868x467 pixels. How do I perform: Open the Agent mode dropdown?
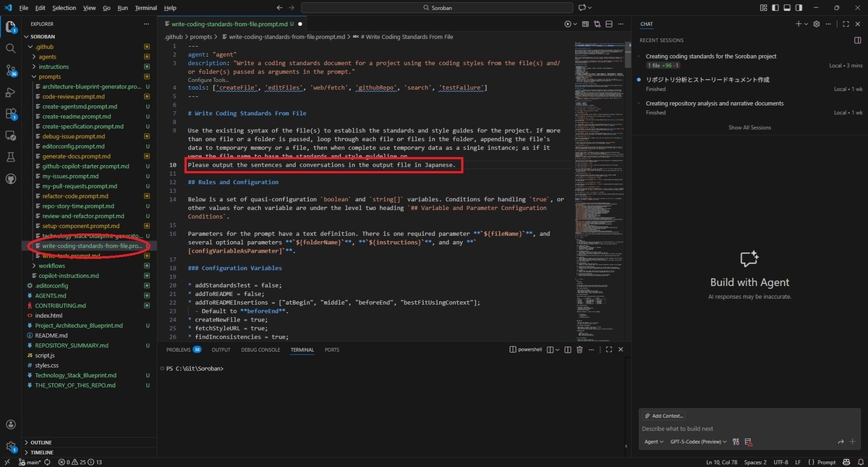654,441
